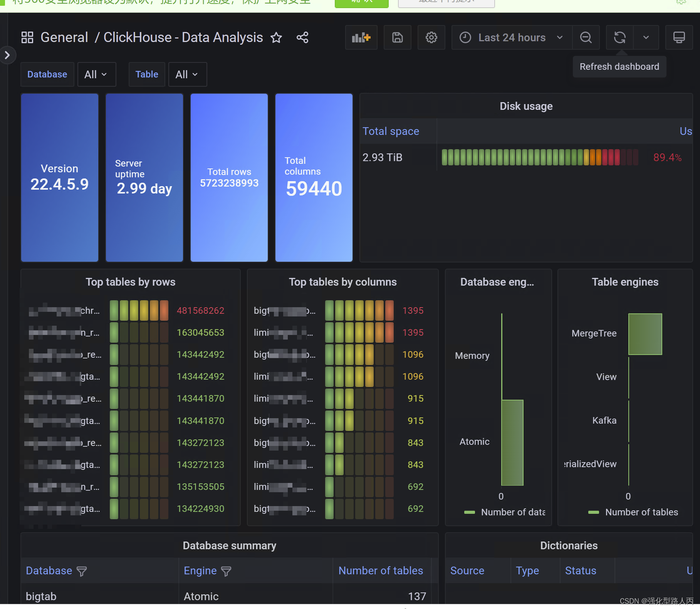700x609 pixels.
Task: Open the Top tables by rows panel menu
Action: 131,282
